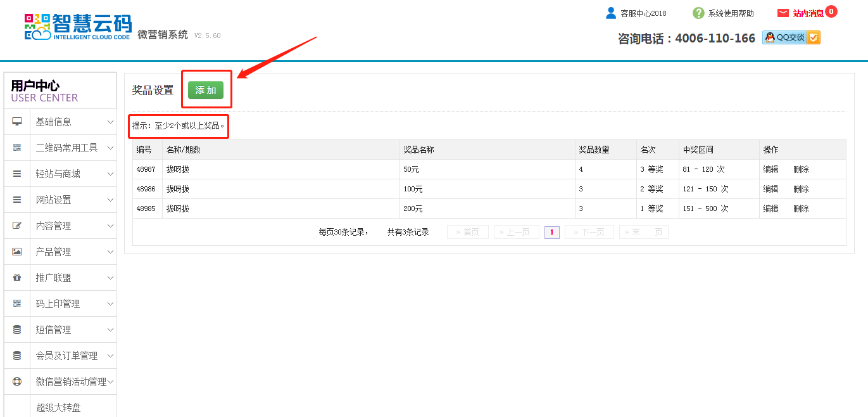Click the lifebuoy icon beside 微信营销活动管理

[x=17, y=382]
